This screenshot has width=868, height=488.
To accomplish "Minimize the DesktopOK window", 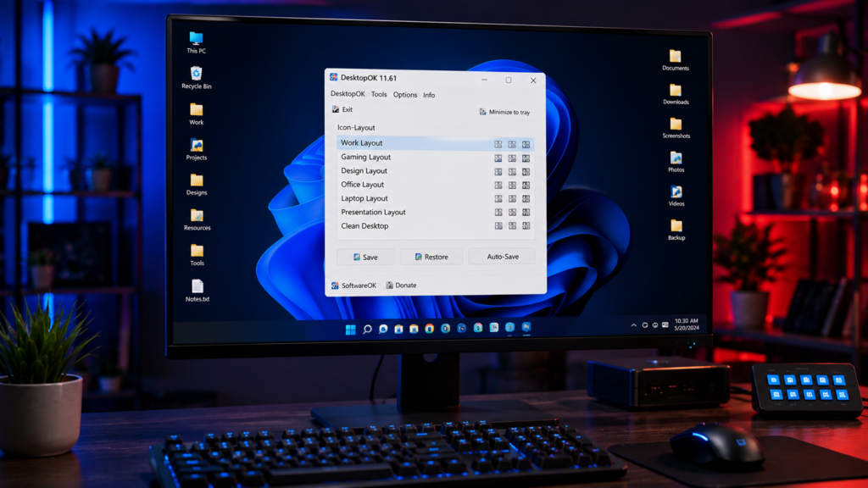I will (x=484, y=80).
